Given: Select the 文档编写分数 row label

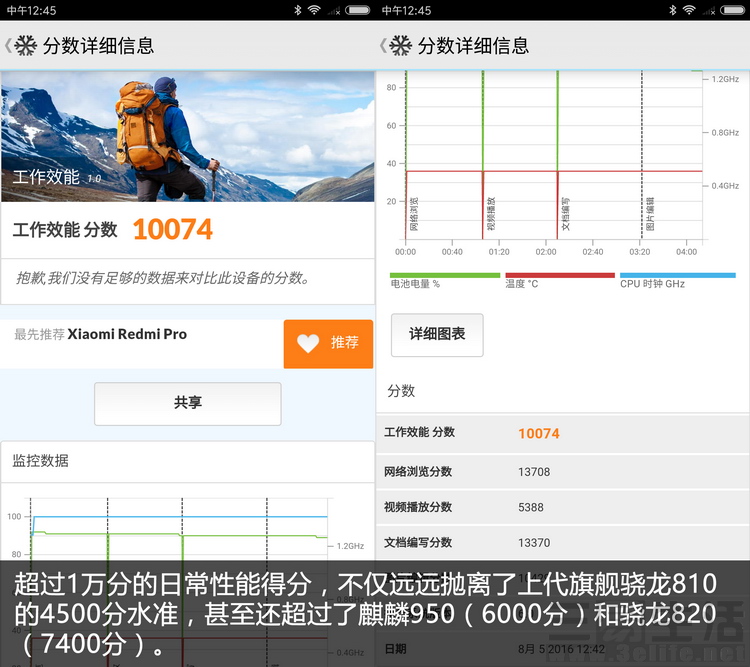Looking at the screenshot, I should pyautogui.click(x=418, y=543).
